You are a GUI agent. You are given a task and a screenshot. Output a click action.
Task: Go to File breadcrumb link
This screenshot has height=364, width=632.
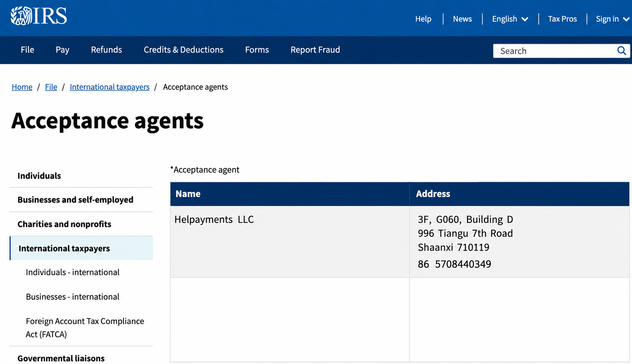point(51,87)
